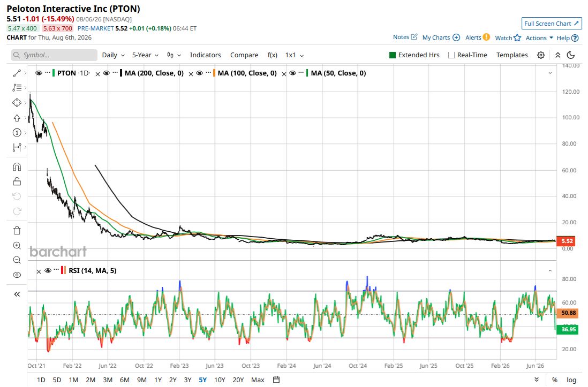Viewport: 588px width, 387px height.
Task: Add PTON to Watch list
Action: [508, 38]
